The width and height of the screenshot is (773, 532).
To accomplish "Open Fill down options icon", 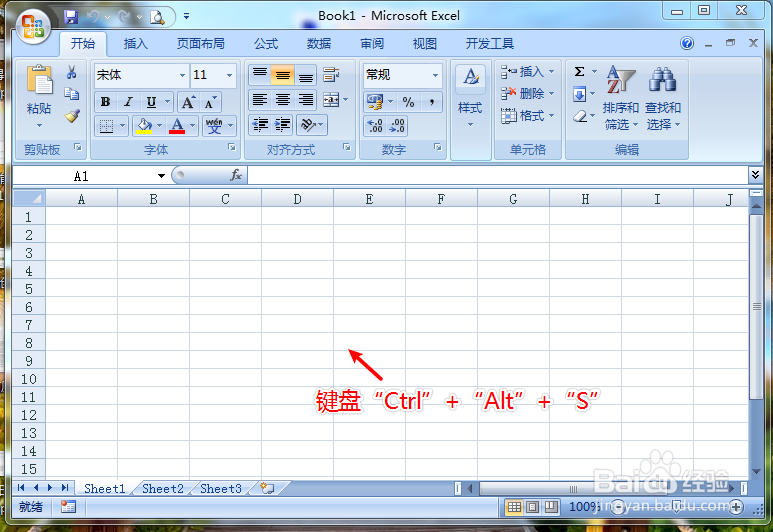I will pyautogui.click(x=580, y=94).
